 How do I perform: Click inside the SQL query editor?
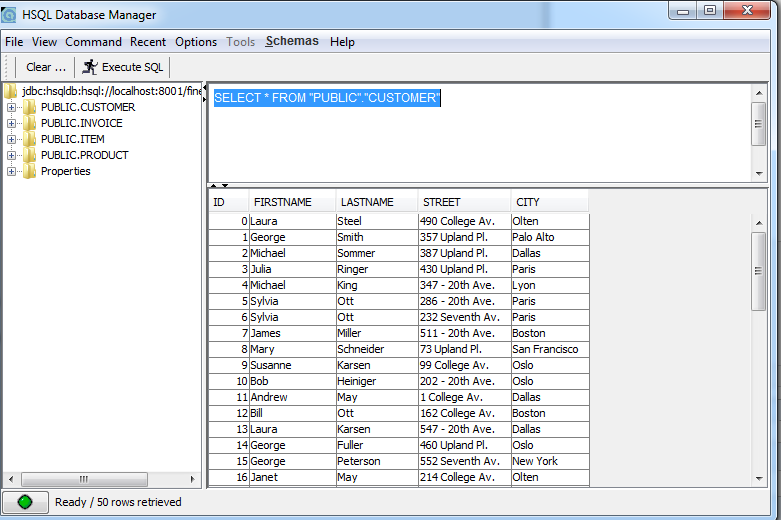coord(479,132)
